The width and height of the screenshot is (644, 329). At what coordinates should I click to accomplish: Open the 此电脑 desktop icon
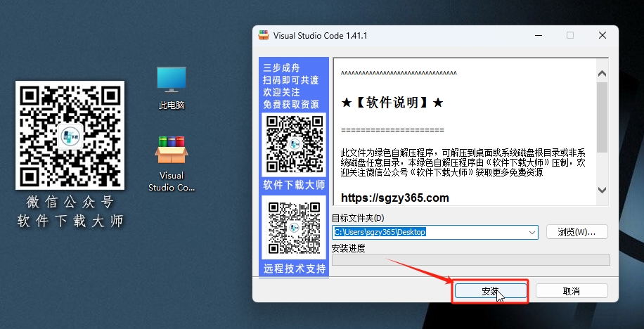point(172,87)
